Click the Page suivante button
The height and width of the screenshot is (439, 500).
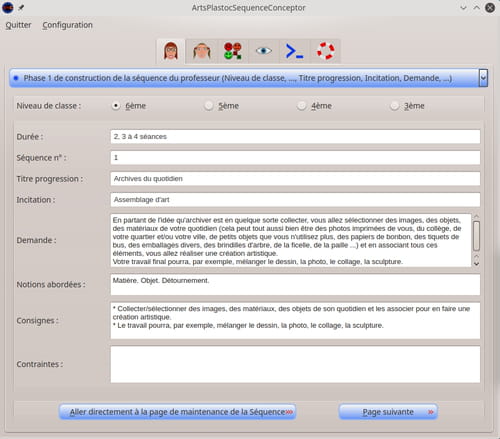tap(388, 412)
